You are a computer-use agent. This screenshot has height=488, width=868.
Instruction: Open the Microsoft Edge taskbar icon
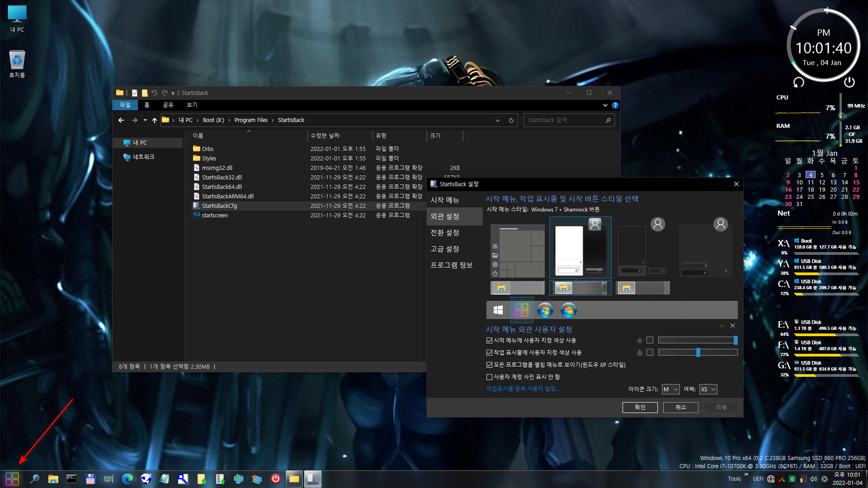(x=127, y=479)
